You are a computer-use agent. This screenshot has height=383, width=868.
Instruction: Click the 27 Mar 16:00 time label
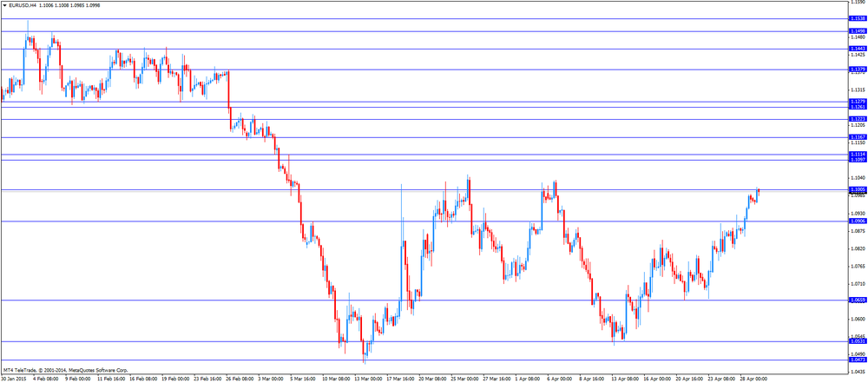(497, 380)
